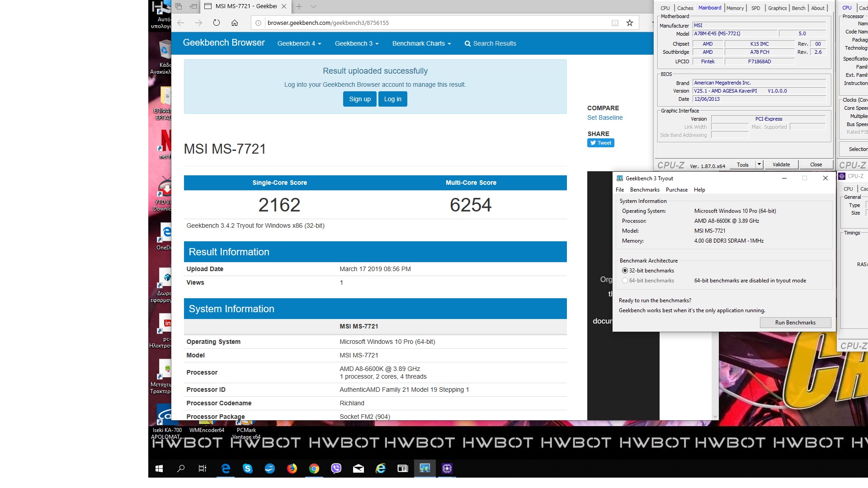Close the MSI MS-7721 browser tab
The width and height of the screenshot is (868, 488).
[x=283, y=6]
